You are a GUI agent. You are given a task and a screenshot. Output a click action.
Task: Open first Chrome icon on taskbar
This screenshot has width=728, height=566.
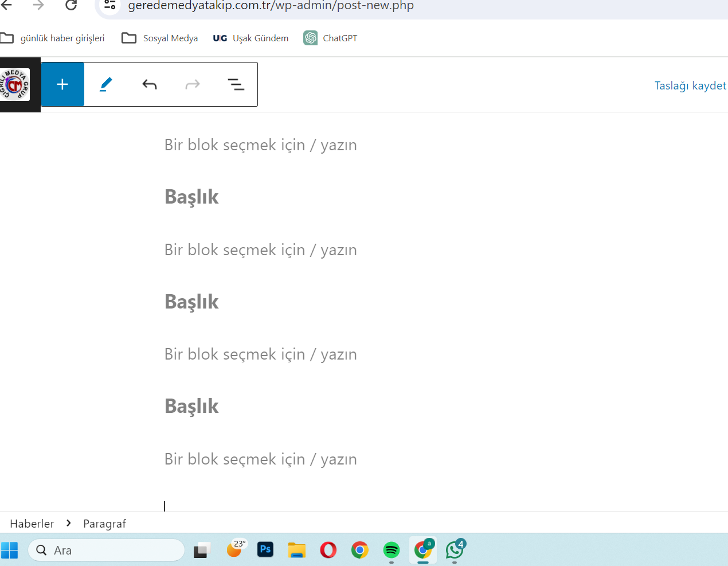click(360, 551)
